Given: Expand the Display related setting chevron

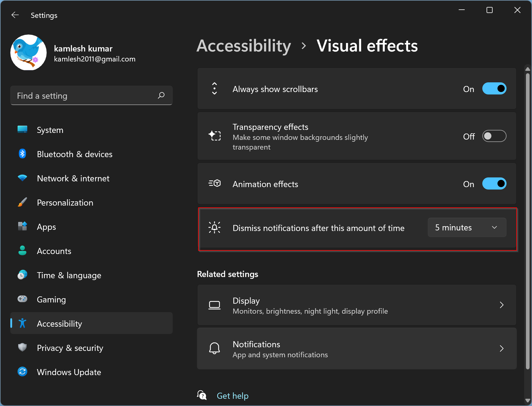Looking at the screenshot, I should [x=502, y=305].
